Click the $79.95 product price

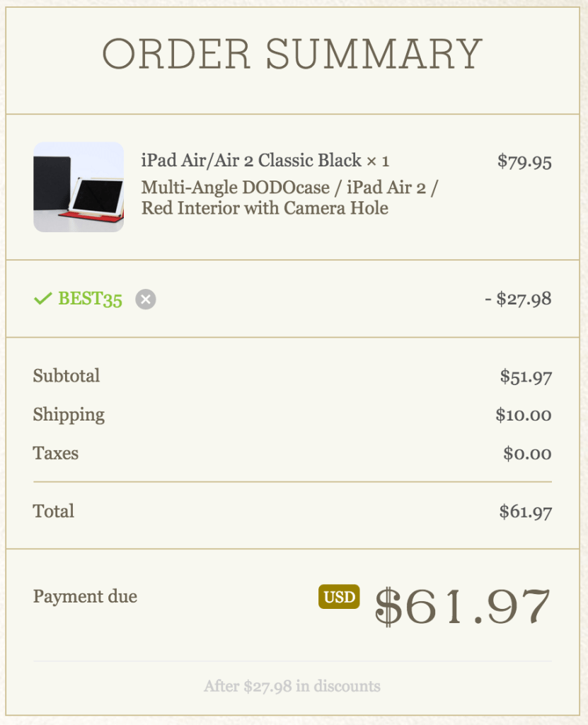(524, 161)
